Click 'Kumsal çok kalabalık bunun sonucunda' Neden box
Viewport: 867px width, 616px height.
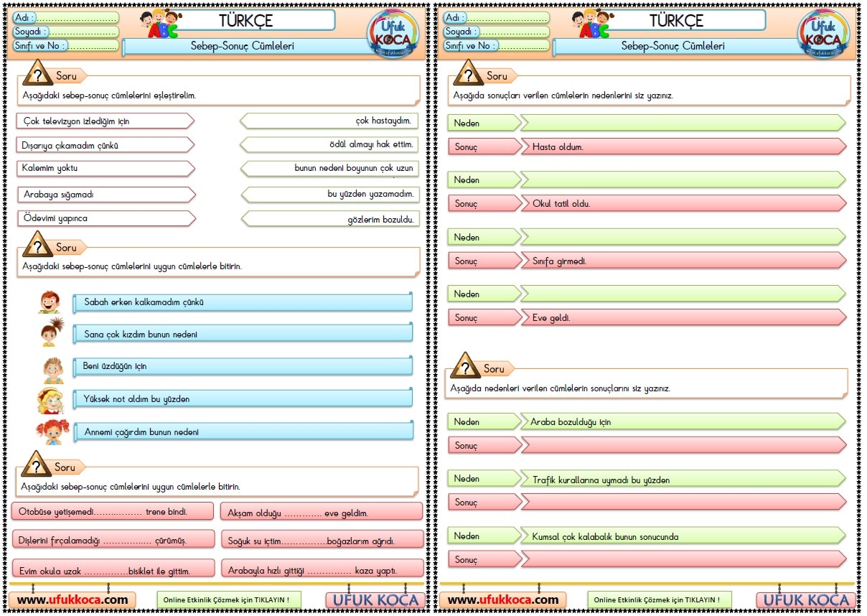[683, 536]
